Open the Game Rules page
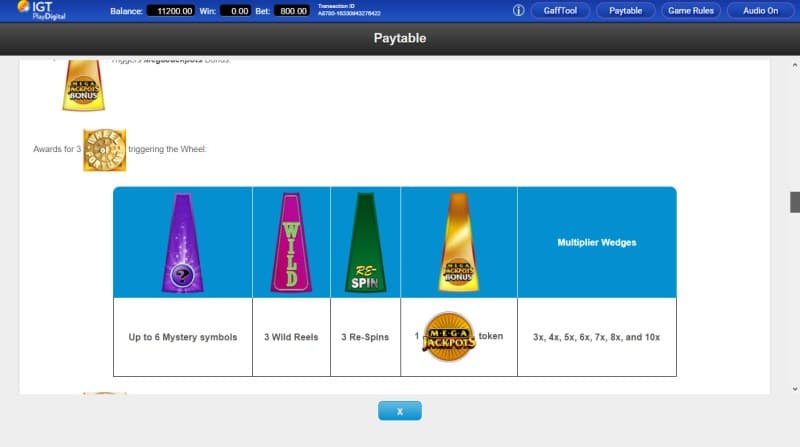 [690, 11]
